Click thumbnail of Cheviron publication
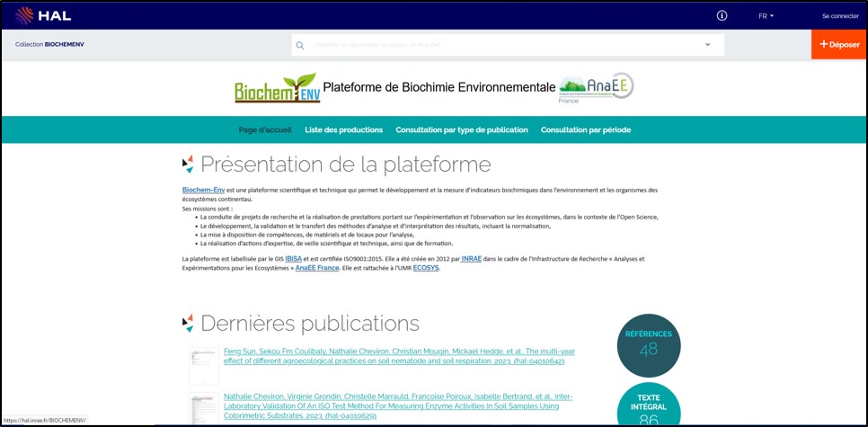 coord(204,409)
